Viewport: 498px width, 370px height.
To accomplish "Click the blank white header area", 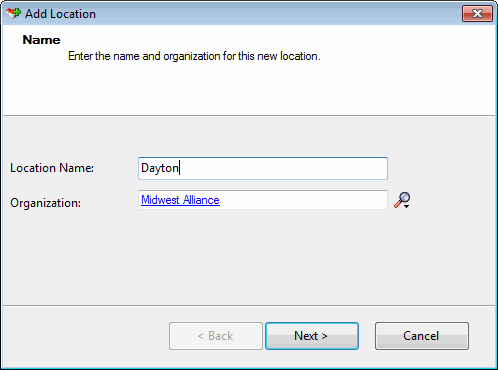I will tap(248, 90).
